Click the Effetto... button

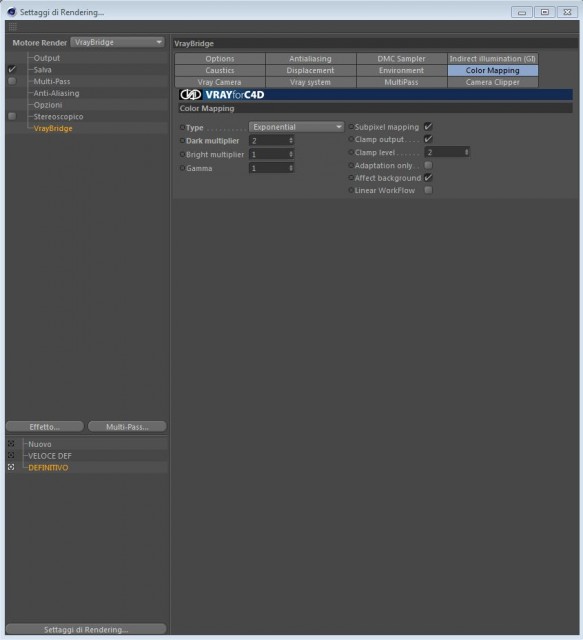click(x=45, y=427)
